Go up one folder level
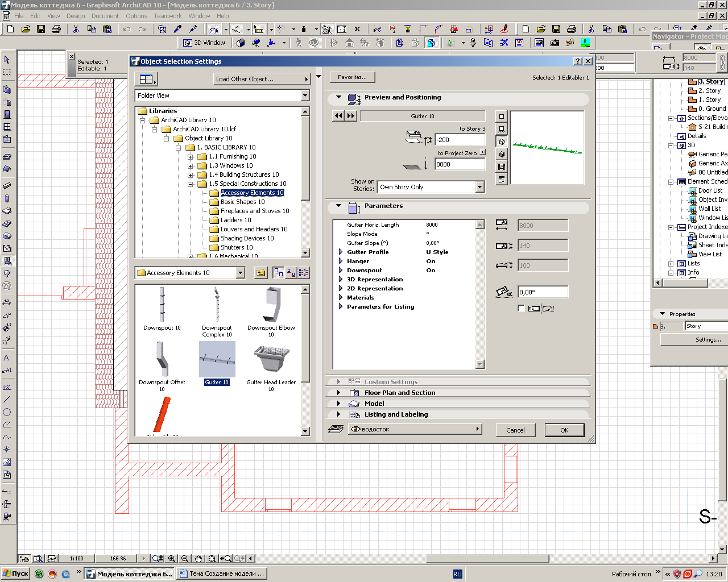Image resolution: width=728 pixels, height=582 pixels. click(x=260, y=273)
